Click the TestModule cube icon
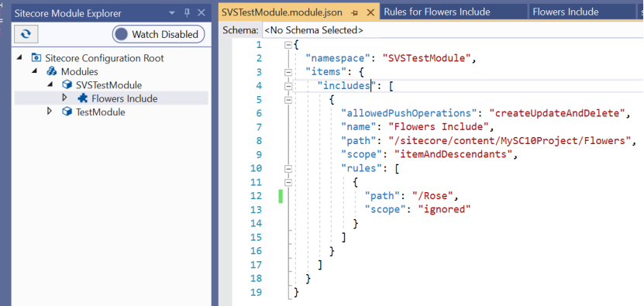The image size is (644, 306). coord(67,112)
